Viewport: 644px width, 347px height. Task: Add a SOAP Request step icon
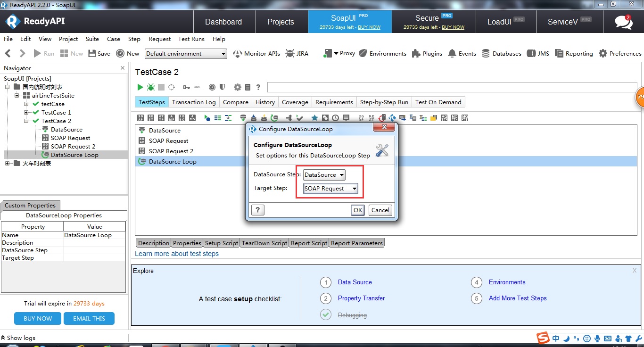tap(140, 118)
